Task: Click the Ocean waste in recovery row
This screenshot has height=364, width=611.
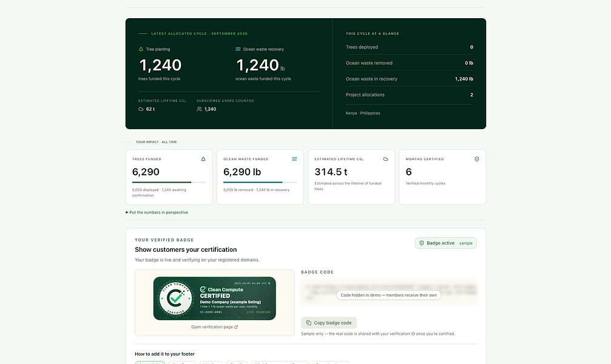Action: coord(409,79)
